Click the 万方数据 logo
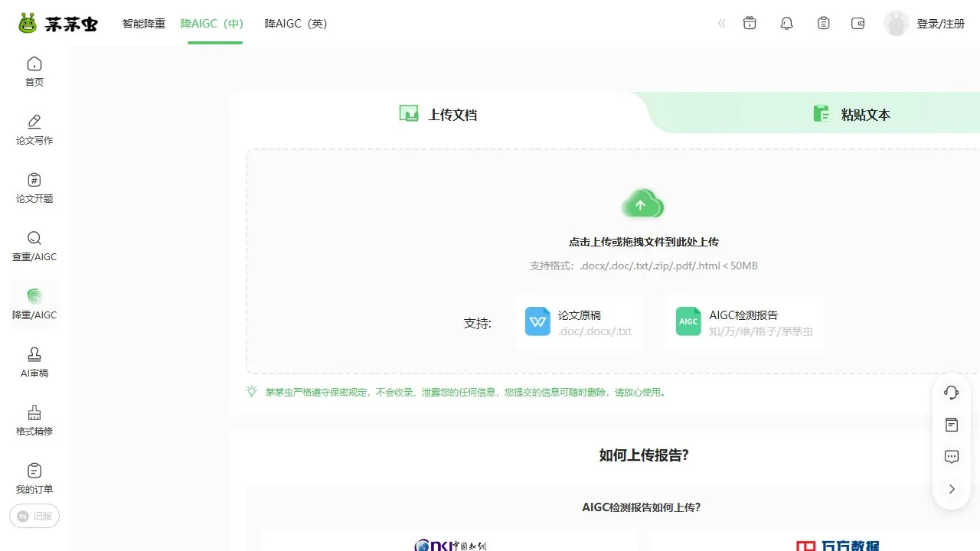Screen dimensions: 980x551 tap(837, 546)
